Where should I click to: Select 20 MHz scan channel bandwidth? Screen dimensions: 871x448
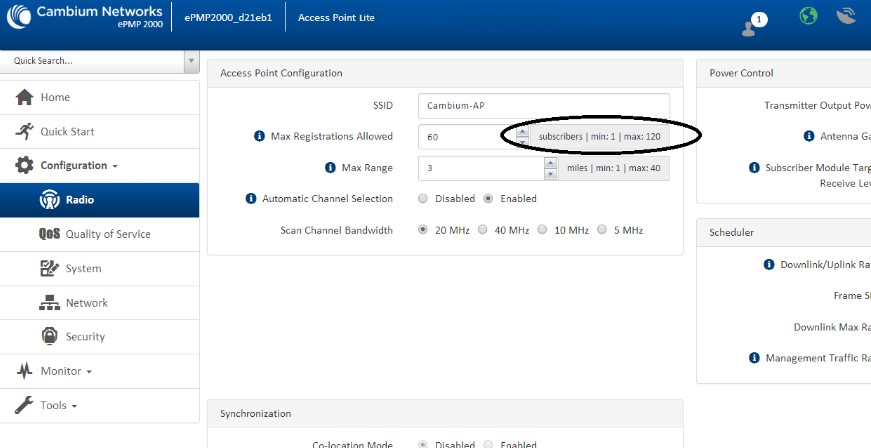[423, 229]
